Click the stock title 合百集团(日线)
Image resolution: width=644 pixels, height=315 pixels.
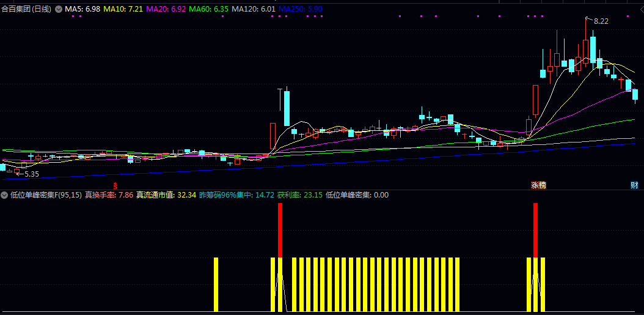(26, 9)
